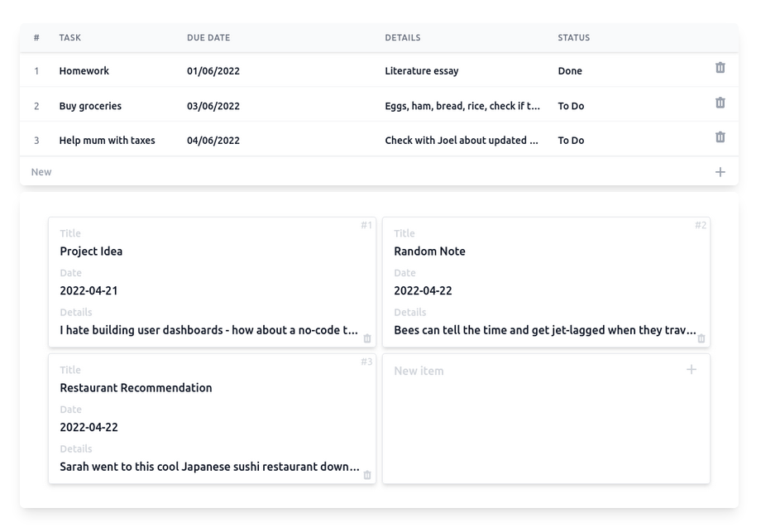Screen dimensions: 761x532
Task: Click the DUE DATE column header
Action: 208,37
